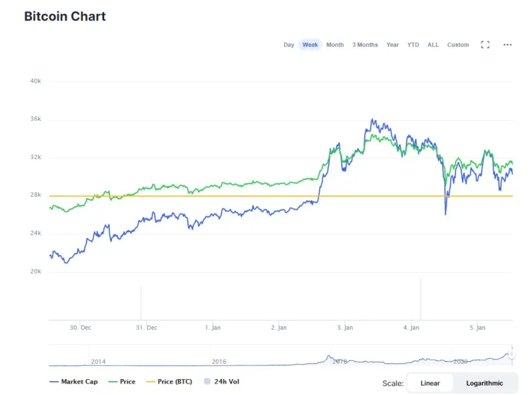Click the 'Scale:' label
Screen dimensions: 532x395
click(x=393, y=383)
